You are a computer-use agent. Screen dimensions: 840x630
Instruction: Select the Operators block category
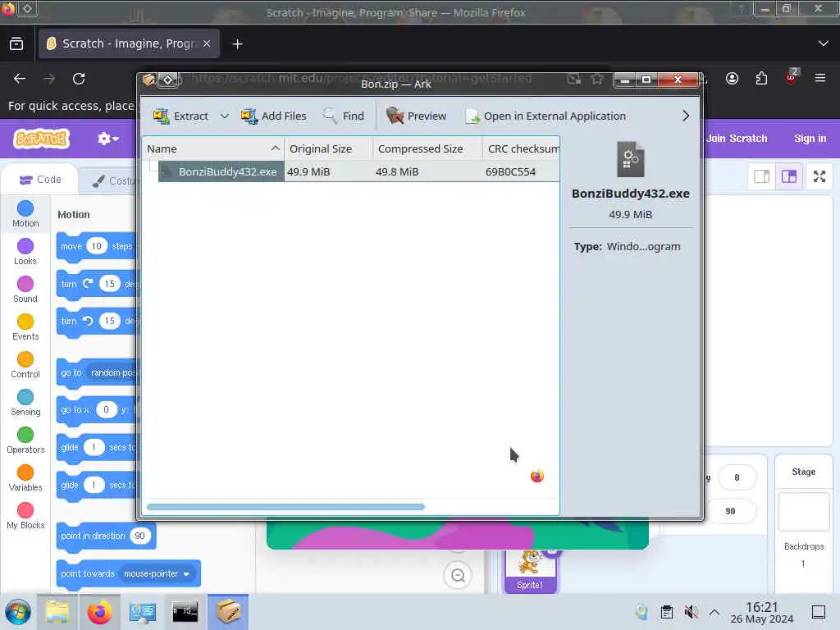[25, 441]
